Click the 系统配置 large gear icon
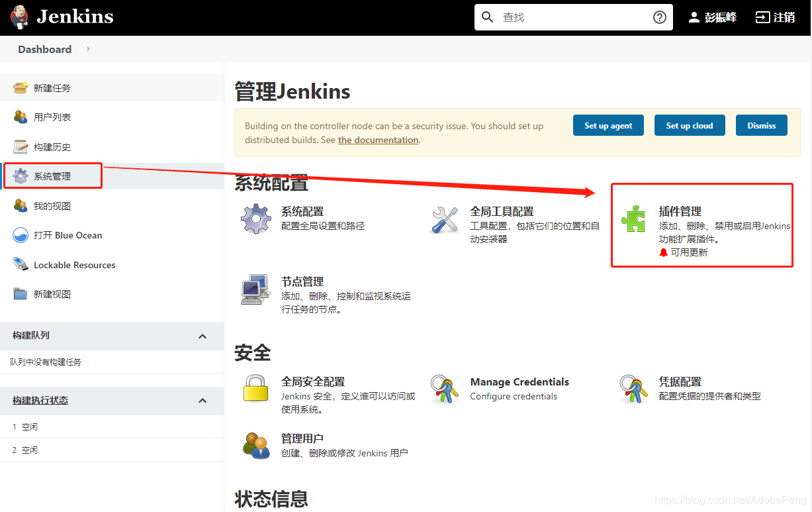The image size is (812, 512). 256,219
